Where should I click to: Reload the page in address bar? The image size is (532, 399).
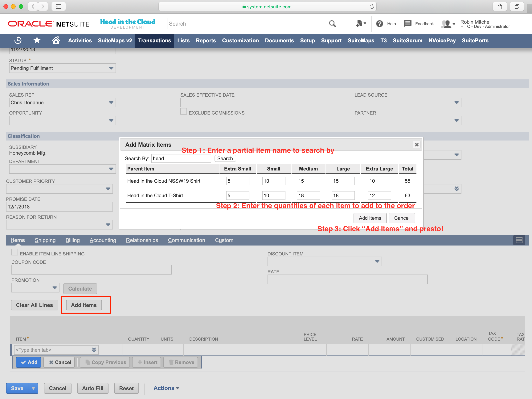[372, 6]
